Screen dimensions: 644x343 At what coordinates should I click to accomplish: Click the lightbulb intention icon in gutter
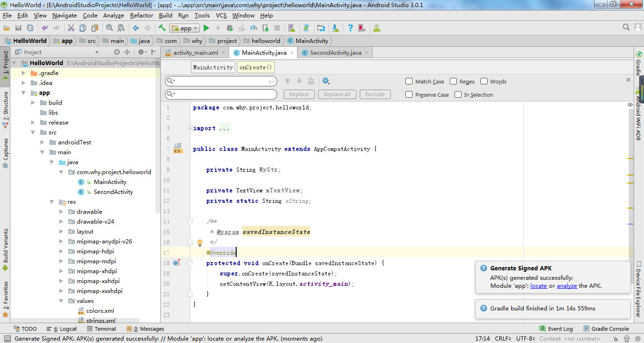point(199,243)
